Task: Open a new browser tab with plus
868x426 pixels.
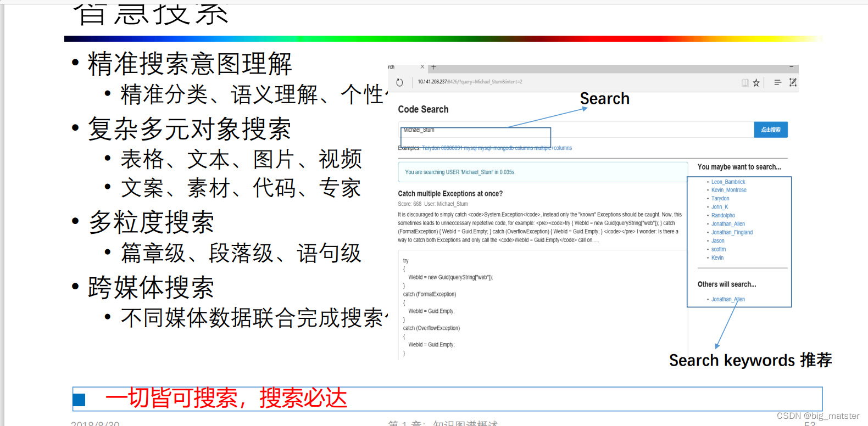Action: (433, 67)
